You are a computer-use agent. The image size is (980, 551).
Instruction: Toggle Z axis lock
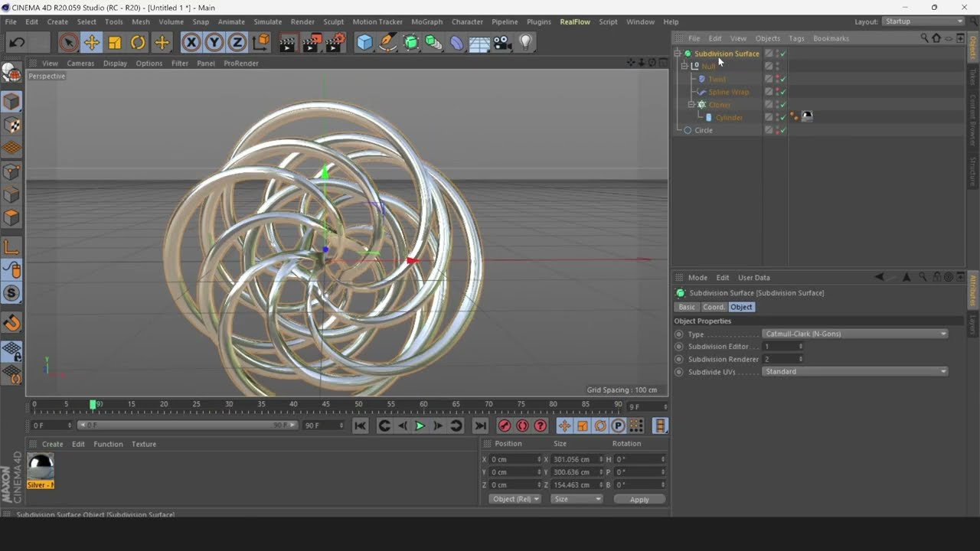click(x=237, y=43)
